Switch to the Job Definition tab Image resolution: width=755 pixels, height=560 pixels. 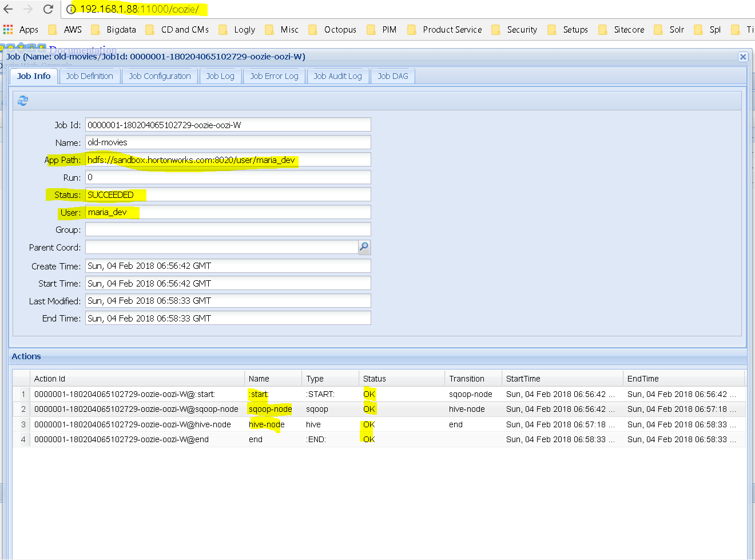[x=90, y=76]
